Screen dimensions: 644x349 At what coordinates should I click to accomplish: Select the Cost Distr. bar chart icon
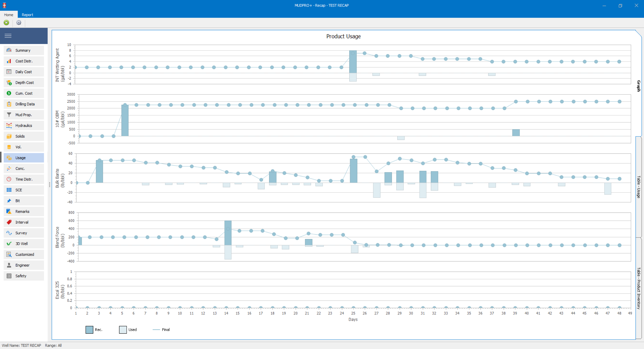[x=9, y=61]
